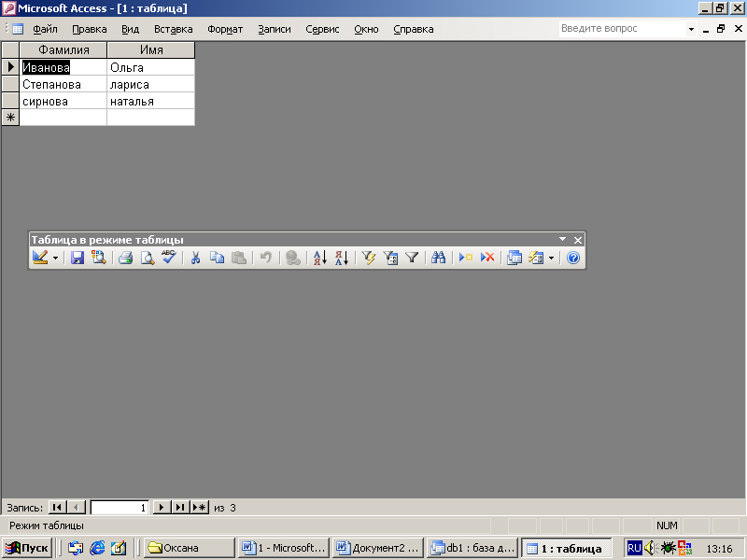Click the New Object AutoForm icon
This screenshot has height=560, width=747.
click(x=536, y=258)
